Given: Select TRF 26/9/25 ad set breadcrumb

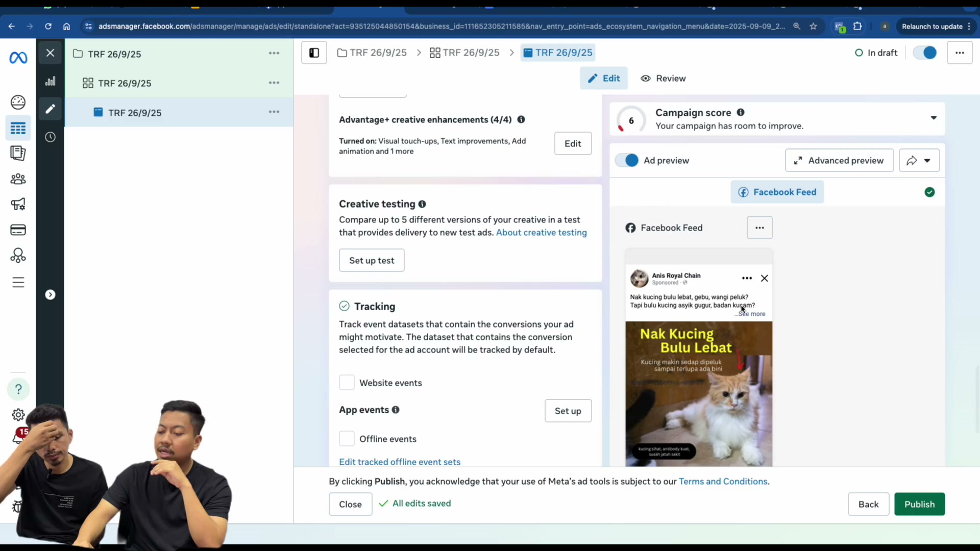Looking at the screenshot, I should [x=464, y=53].
